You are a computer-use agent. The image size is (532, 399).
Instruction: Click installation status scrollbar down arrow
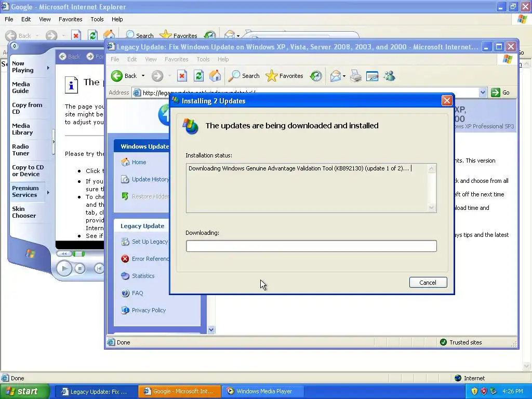pos(432,207)
